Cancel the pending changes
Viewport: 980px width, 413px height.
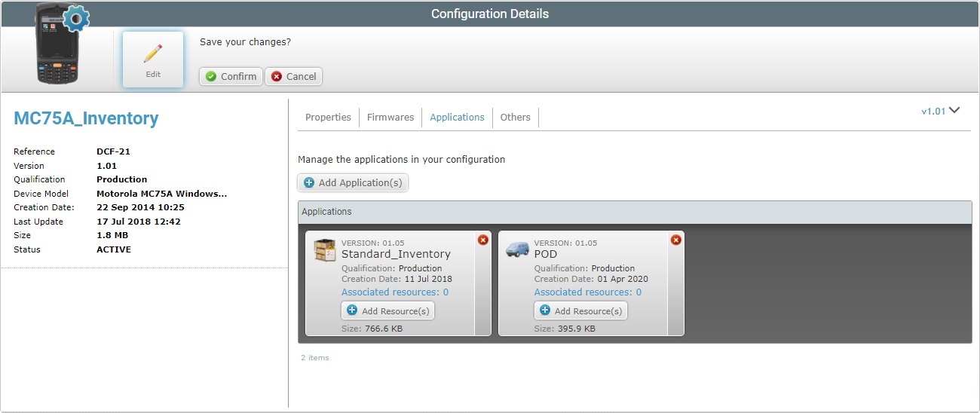point(293,76)
